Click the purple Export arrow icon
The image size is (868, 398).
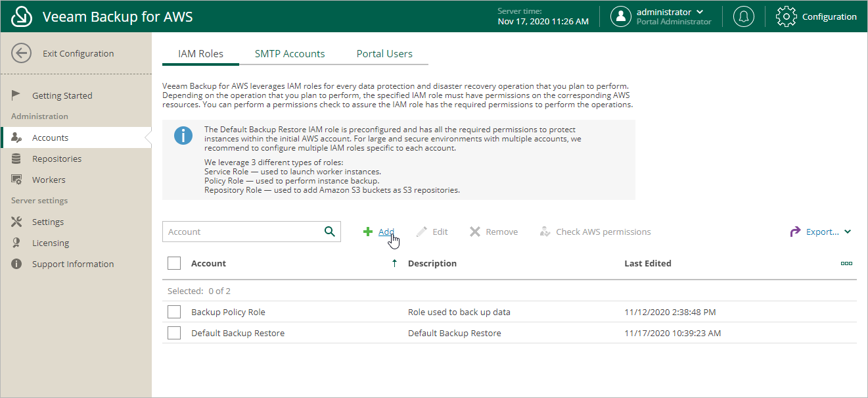point(795,232)
